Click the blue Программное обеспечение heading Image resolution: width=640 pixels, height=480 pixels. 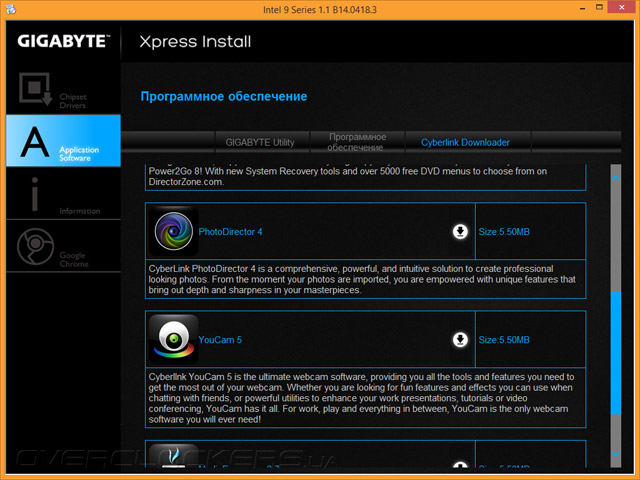pyautogui.click(x=224, y=96)
